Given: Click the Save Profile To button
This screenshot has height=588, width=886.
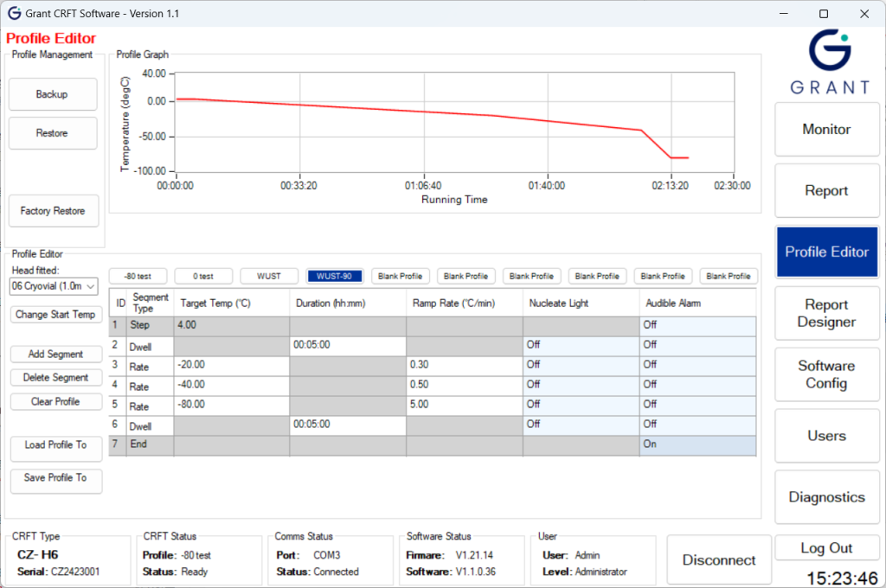Looking at the screenshot, I should coord(55,478).
